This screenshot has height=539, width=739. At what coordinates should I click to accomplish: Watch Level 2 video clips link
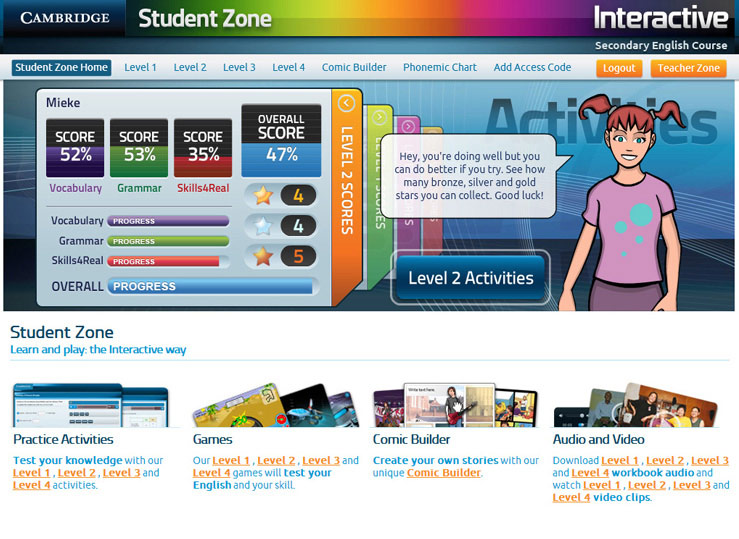coord(647,485)
